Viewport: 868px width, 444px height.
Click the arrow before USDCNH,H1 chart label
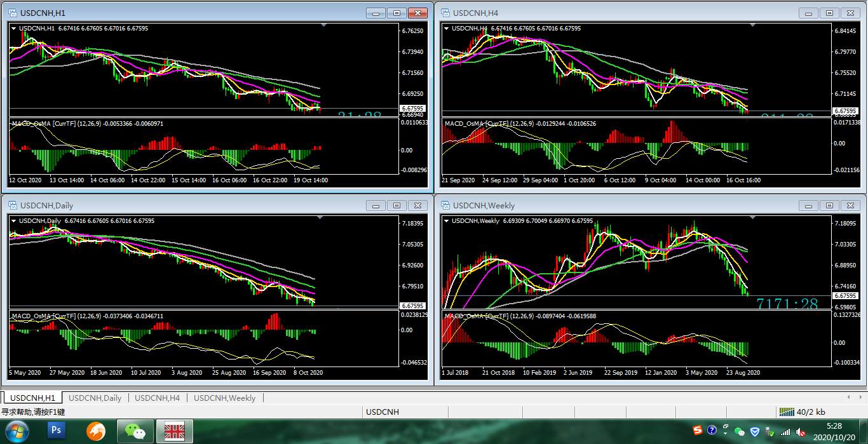tap(14, 28)
